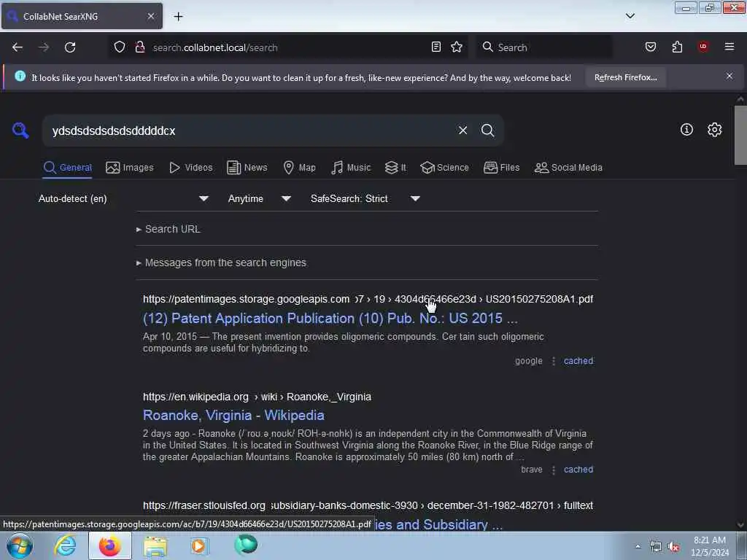Submit search with magnifier icon in query box
This screenshot has height=560, width=747.
coord(487,131)
